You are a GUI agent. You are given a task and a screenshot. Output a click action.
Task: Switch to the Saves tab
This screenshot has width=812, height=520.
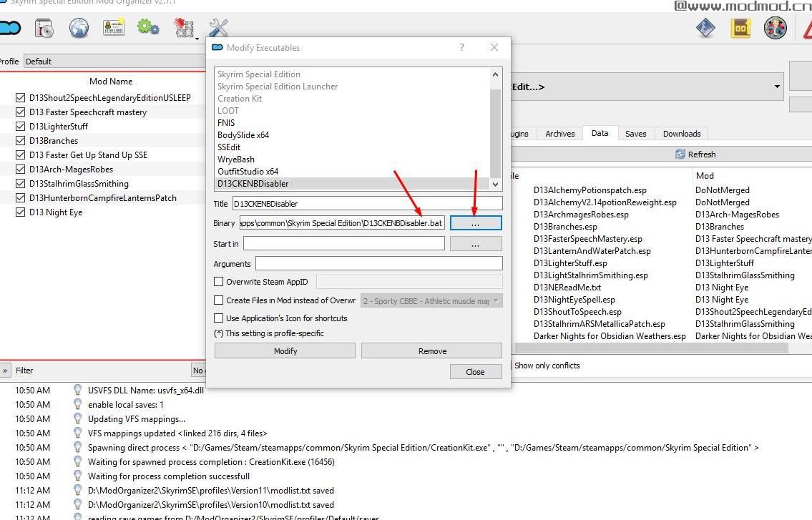click(635, 134)
